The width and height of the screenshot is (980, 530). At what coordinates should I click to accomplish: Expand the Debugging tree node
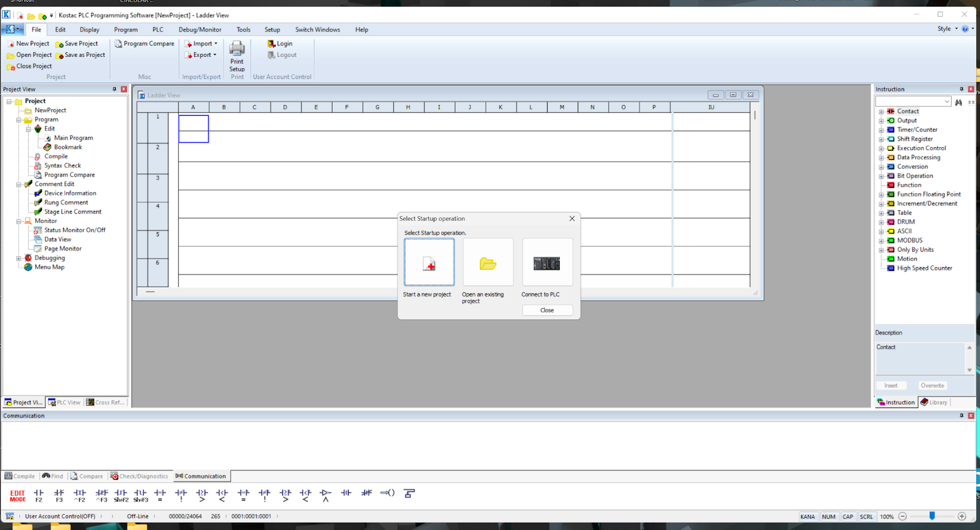pos(19,259)
